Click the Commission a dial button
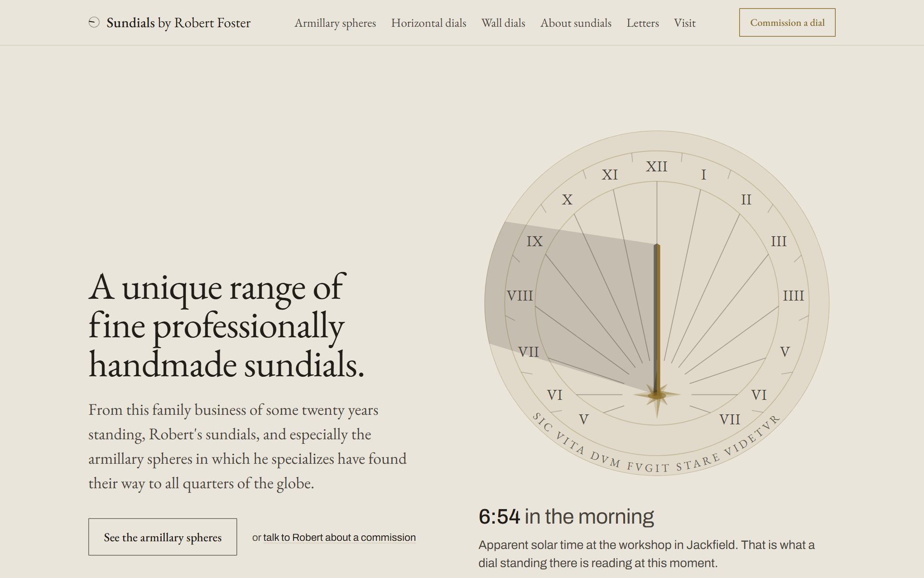Image resolution: width=924 pixels, height=578 pixels. (x=787, y=22)
